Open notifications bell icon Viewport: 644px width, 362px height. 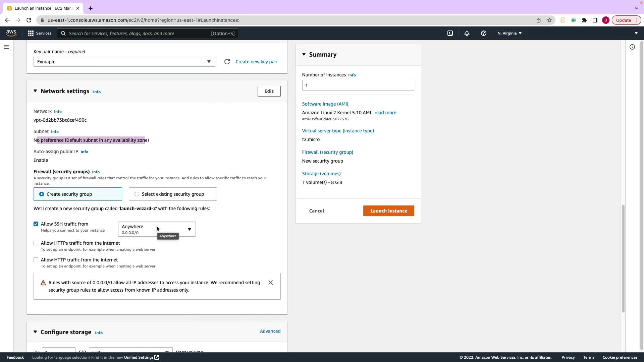[467, 33]
